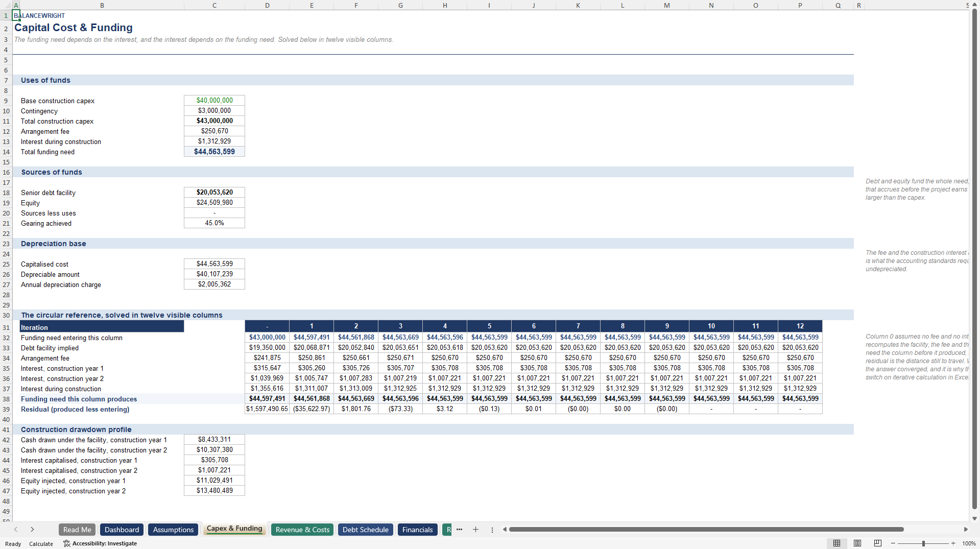The image size is (980, 549).
Task: Select the Capital Cost & Funding title cell
Action: (74, 28)
